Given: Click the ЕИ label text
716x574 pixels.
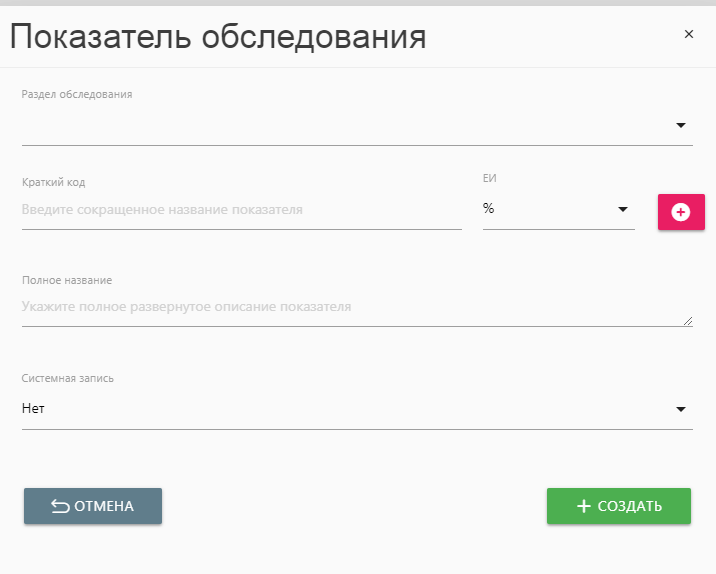Looking at the screenshot, I should [490, 178].
